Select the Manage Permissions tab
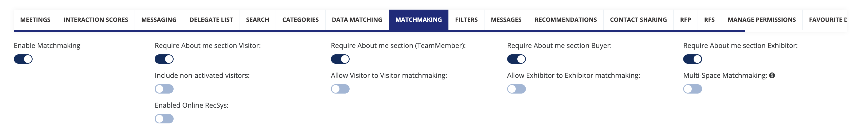 [761, 20]
